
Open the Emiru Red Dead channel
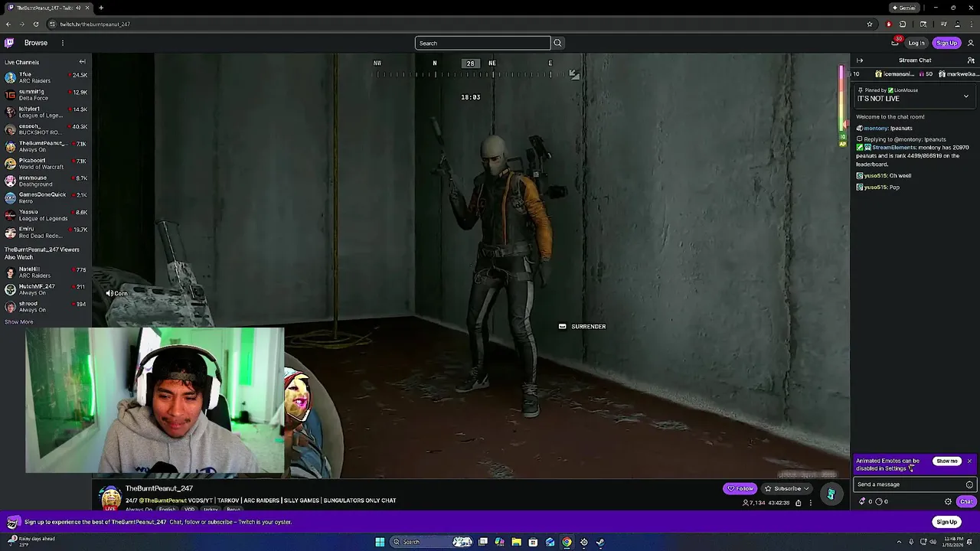[x=46, y=232]
